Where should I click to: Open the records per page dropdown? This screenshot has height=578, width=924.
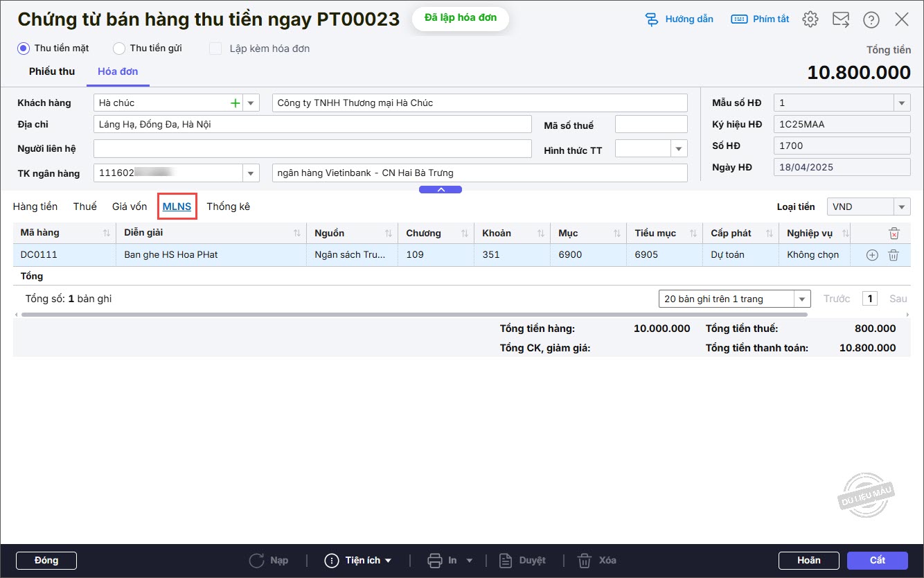(802, 299)
